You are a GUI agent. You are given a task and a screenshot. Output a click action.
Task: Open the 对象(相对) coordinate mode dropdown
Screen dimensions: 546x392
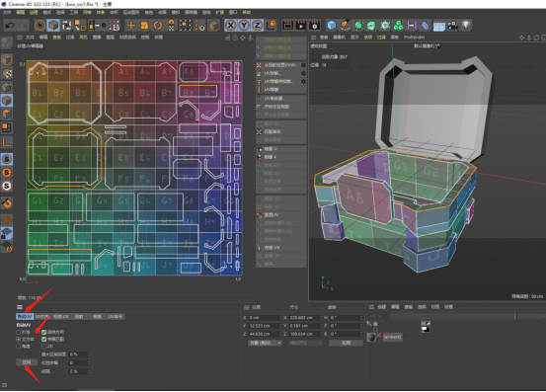[x=265, y=343]
